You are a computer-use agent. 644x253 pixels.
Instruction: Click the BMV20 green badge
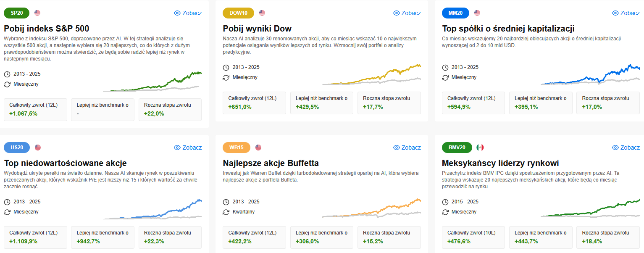pyautogui.click(x=457, y=148)
